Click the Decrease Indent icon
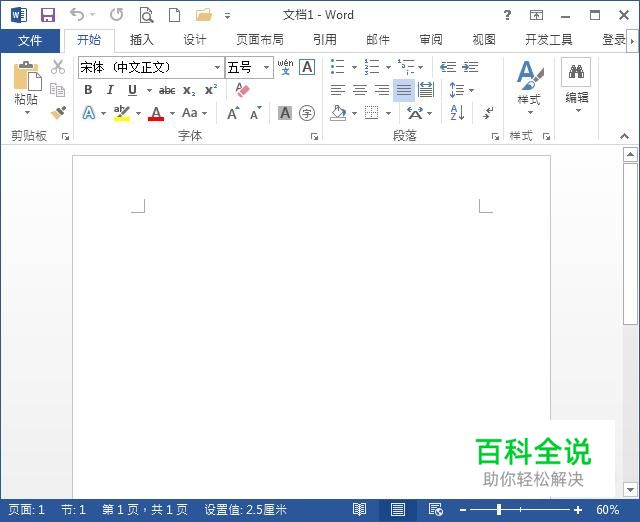 [448, 67]
